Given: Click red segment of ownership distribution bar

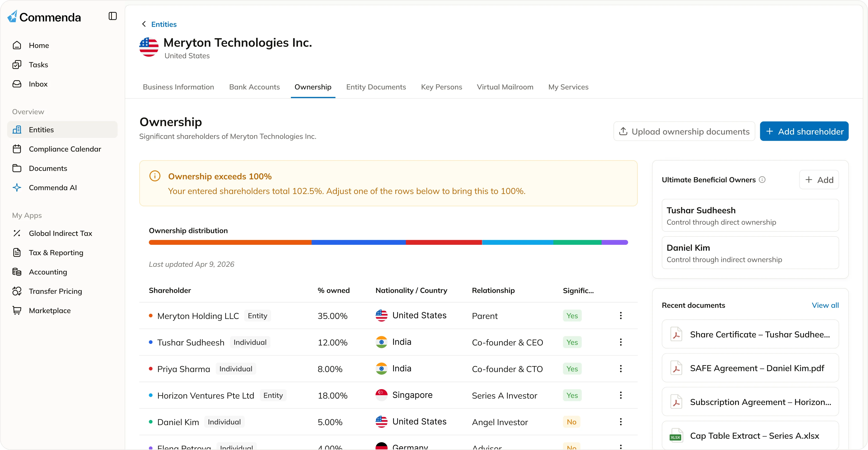Looking at the screenshot, I should point(444,242).
